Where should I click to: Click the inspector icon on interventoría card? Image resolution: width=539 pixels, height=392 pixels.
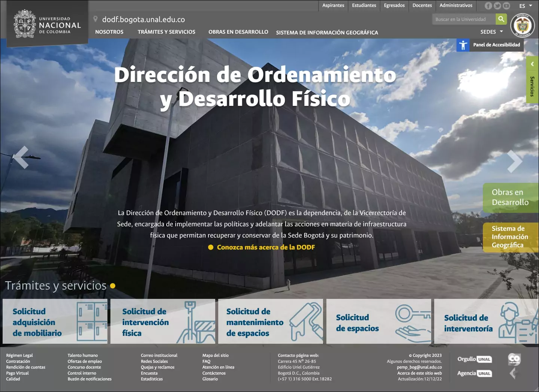coord(518,322)
